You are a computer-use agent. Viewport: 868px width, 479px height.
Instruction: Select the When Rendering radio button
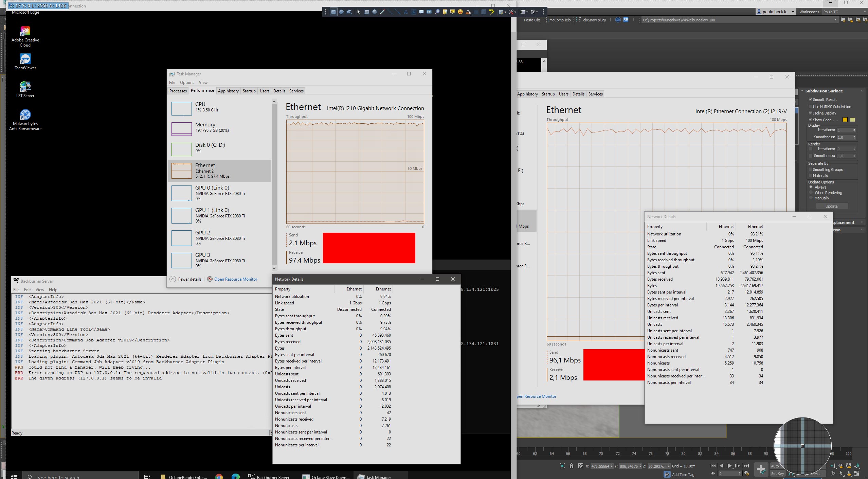(811, 192)
